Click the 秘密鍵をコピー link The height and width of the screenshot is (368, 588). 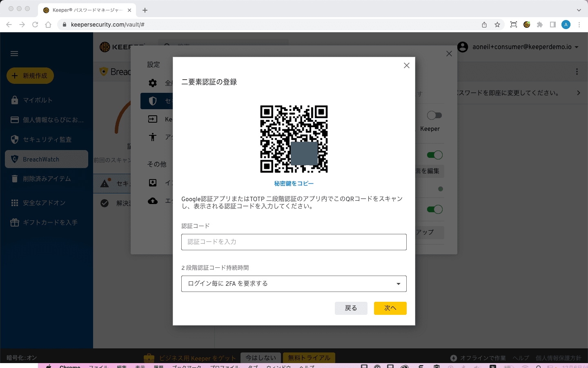294,184
